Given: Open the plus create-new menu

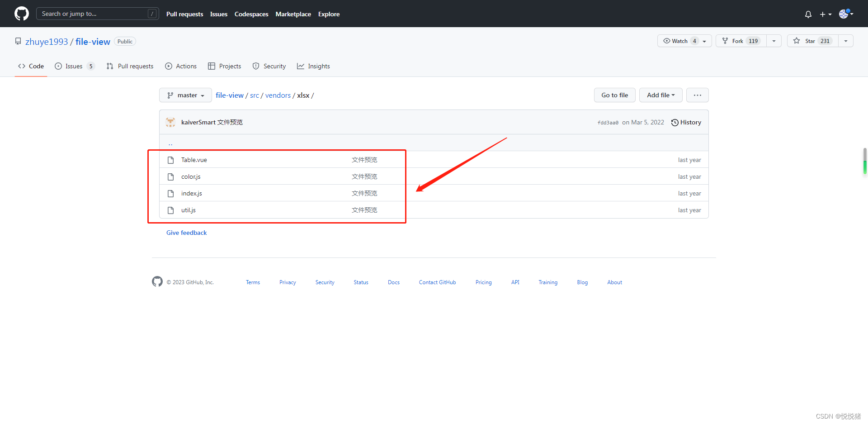Looking at the screenshot, I should click(x=826, y=14).
